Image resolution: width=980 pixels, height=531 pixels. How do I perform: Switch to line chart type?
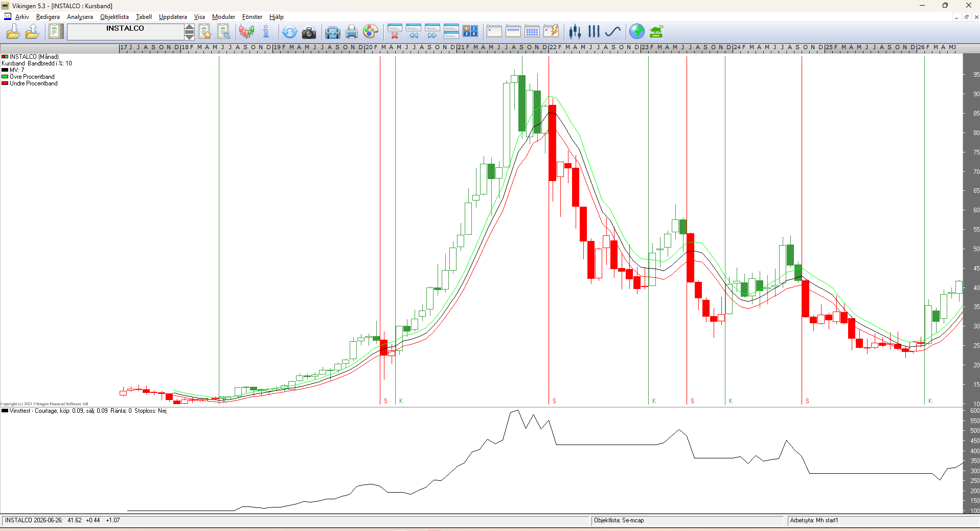click(613, 32)
